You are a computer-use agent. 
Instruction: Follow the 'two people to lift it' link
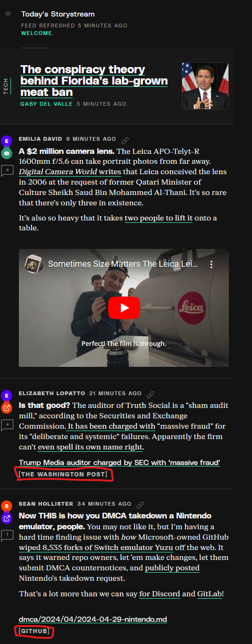pos(159,218)
